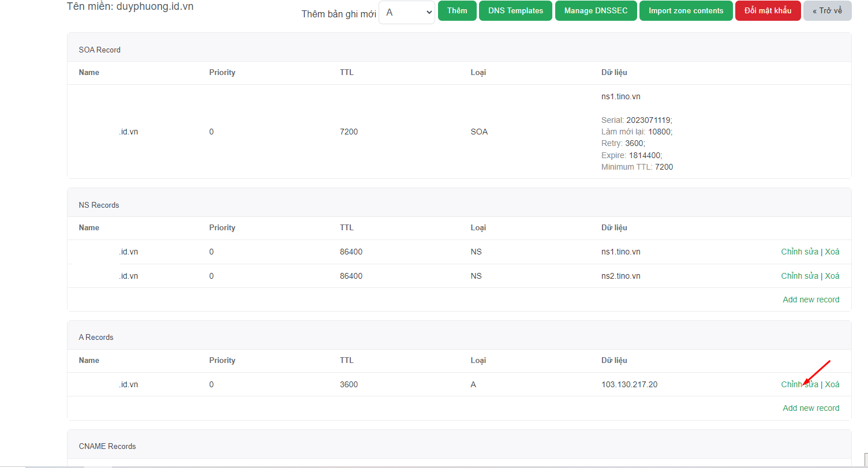
Task: Click the Thêm button
Action: 457,11
